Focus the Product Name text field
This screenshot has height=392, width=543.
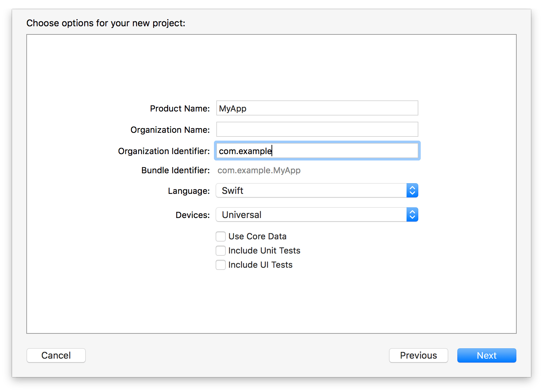click(317, 108)
